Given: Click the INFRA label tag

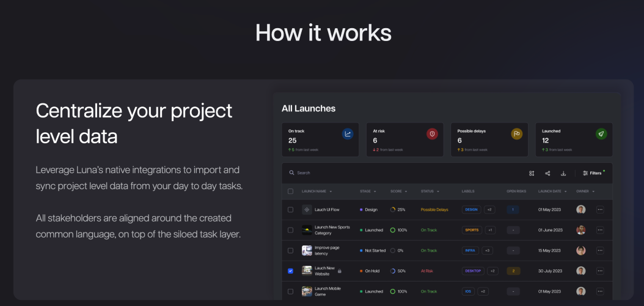Looking at the screenshot, I should (x=470, y=250).
